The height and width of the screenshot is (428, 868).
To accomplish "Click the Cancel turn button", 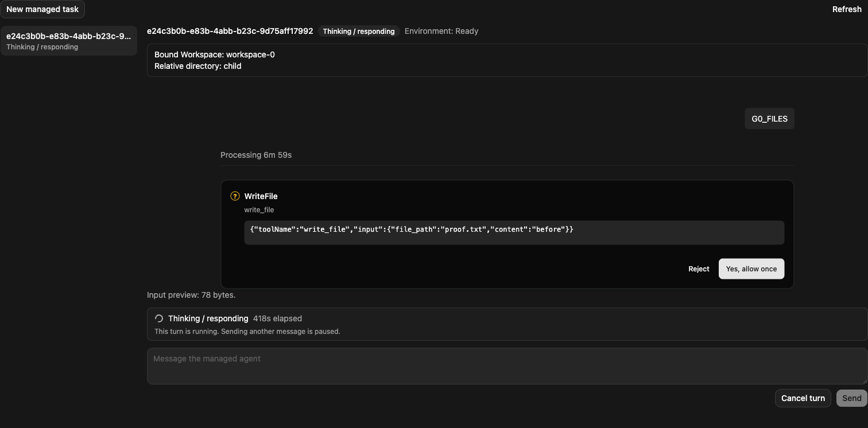I will (803, 398).
